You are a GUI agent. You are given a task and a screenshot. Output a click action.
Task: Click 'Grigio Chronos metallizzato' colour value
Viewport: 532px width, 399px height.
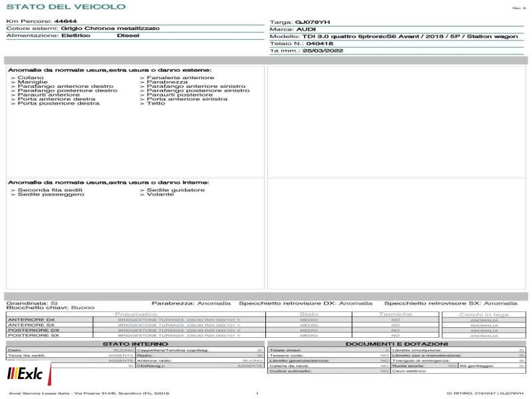coord(110,29)
